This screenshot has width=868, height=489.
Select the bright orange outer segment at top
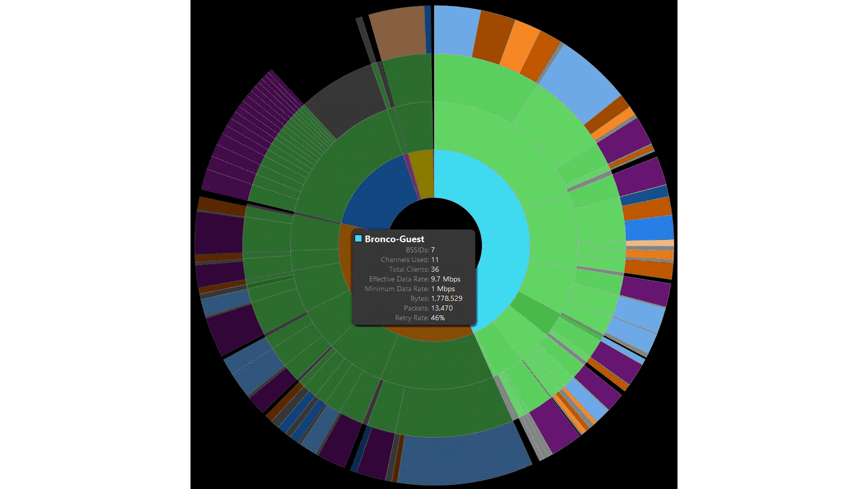(520, 46)
